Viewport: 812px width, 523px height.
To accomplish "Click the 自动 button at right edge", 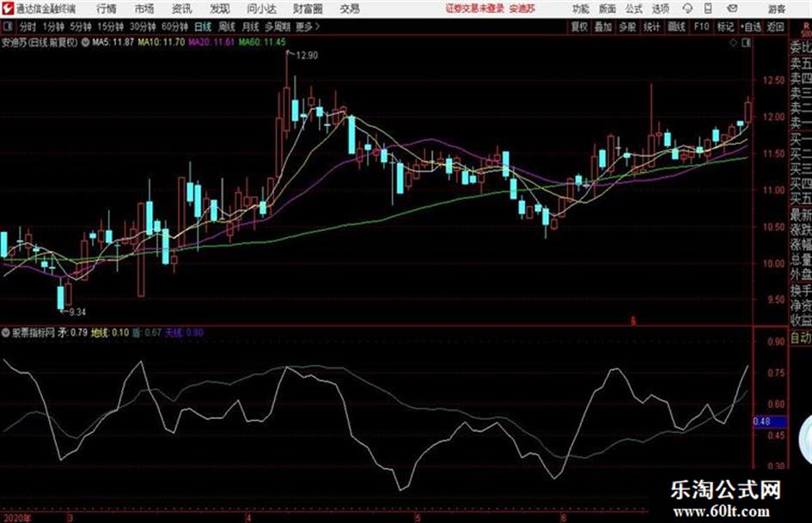I will coord(801,338).
